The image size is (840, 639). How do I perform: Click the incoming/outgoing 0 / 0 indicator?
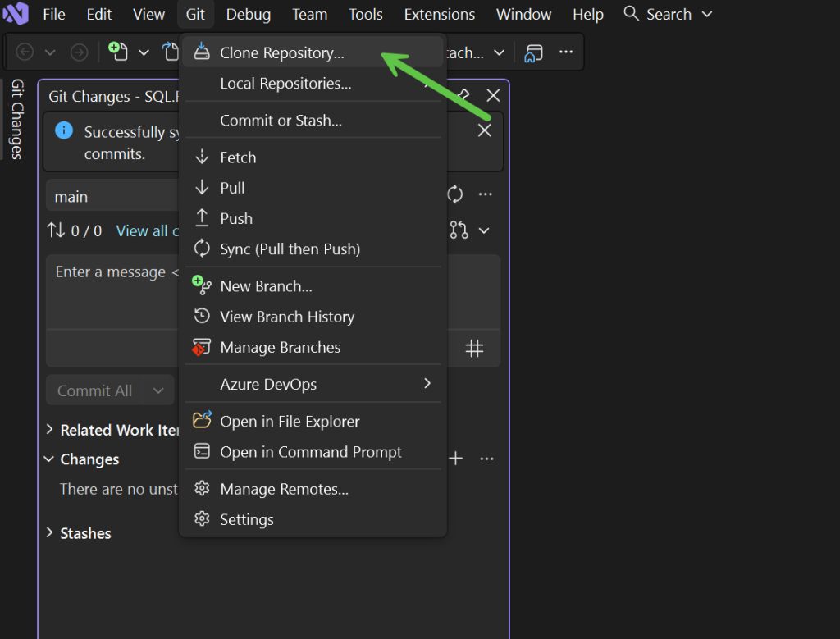point(74,230)
